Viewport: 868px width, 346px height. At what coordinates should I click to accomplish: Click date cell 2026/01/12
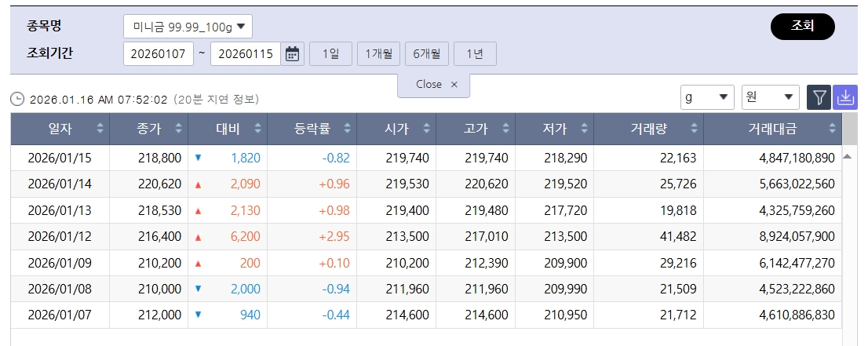(60, 236)
